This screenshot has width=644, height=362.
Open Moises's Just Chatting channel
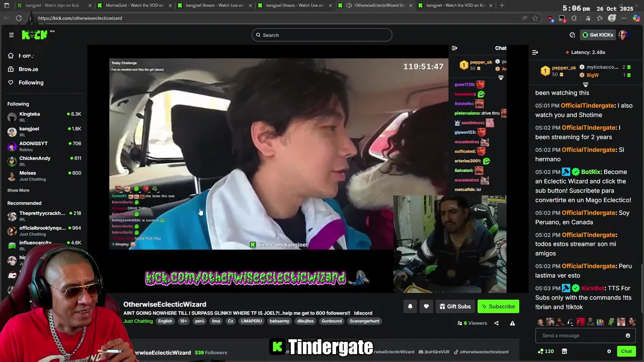click(44, 175)
